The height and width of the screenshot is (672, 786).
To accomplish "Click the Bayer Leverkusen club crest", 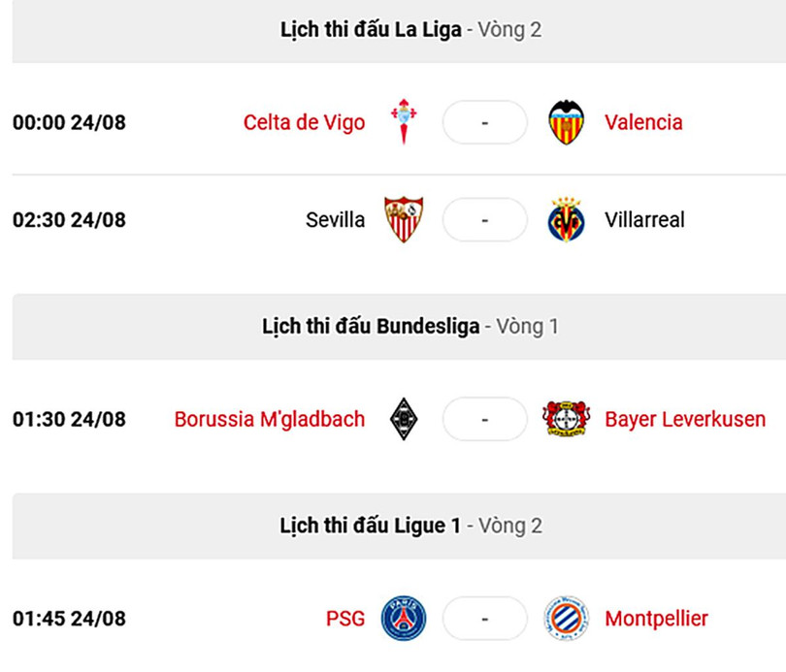I will [x=566, y=419].
